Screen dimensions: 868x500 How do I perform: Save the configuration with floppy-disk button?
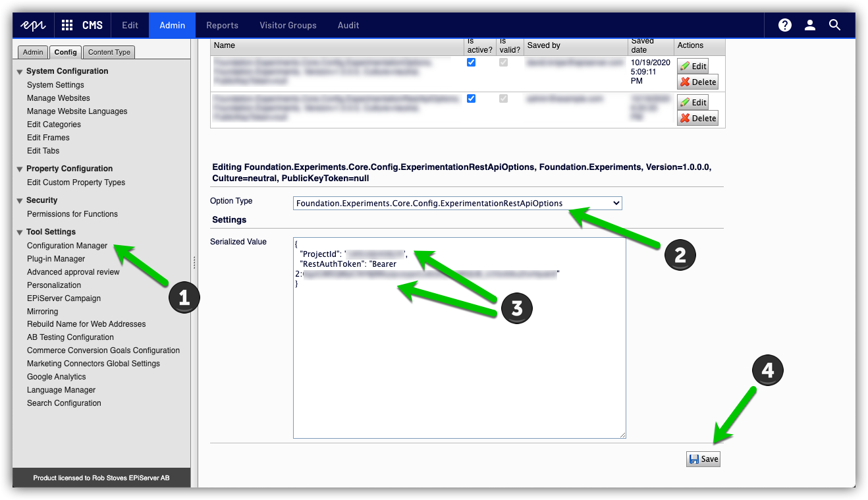pyautogui.click(x=703, y=459)
